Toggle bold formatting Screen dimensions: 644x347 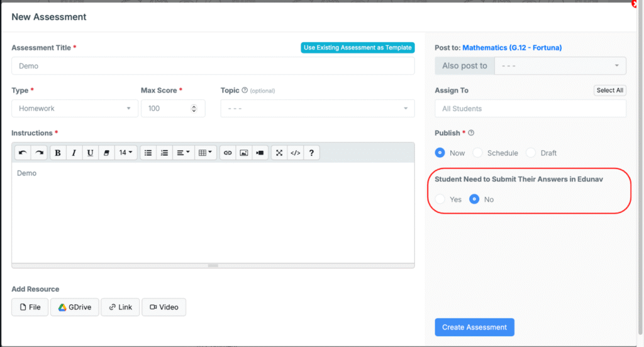[58, 153]
